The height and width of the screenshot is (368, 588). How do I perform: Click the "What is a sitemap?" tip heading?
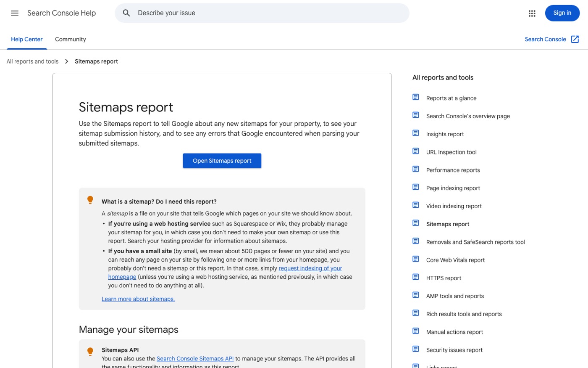[159, 201]
